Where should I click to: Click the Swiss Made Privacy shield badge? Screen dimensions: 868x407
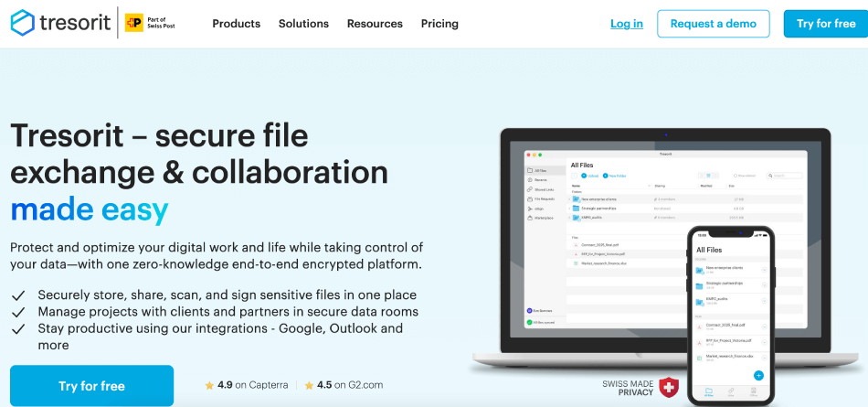669,387
